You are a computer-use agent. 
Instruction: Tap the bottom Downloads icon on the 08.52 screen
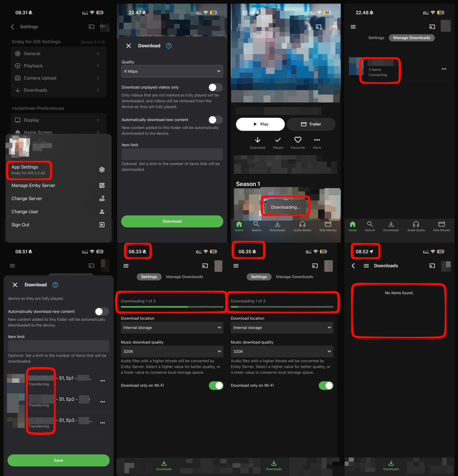(391, 465)
